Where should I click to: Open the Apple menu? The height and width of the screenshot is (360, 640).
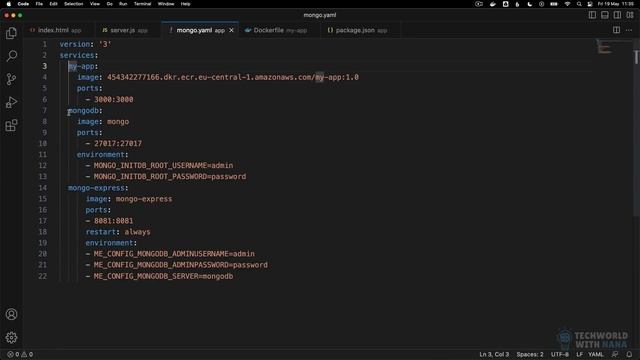(8, 4)
